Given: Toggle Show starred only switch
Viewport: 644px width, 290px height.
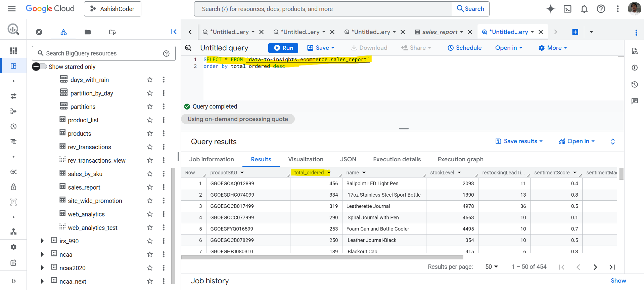Looking at the screenshot, I should pos(39,67).
